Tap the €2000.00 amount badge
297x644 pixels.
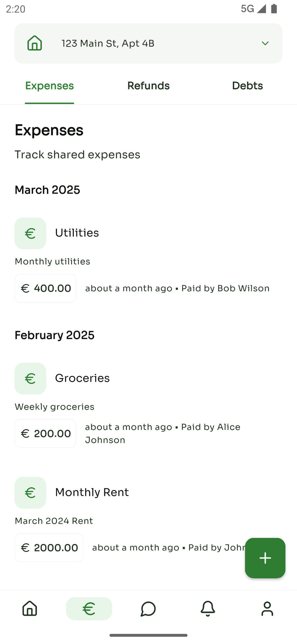click(49, 548)
